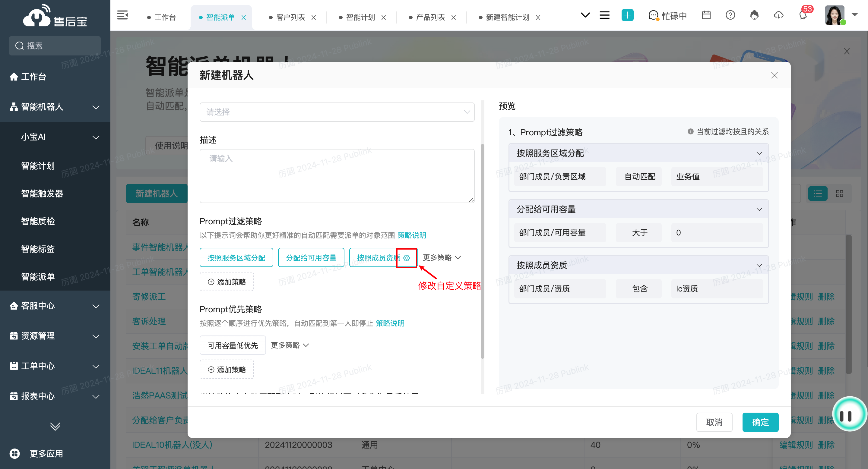
Task: Show more sidebar items with the double chevron
Action: [x=55, y=426]
